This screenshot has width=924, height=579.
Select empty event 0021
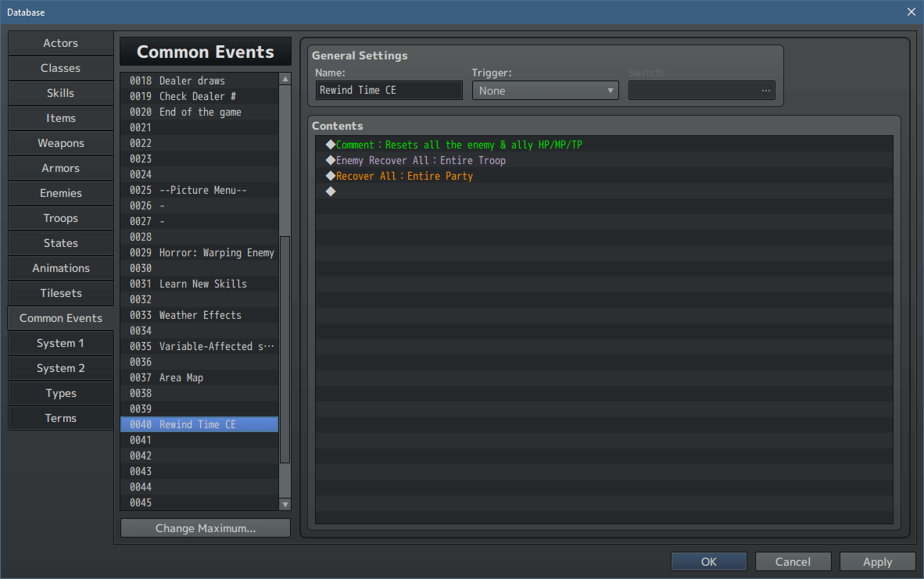199,127
